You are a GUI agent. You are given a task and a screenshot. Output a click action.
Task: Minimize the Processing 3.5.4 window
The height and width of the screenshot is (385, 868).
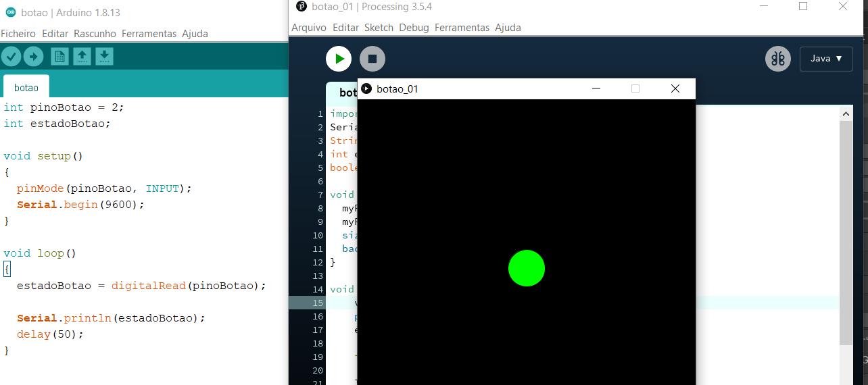click(x=763, y=7)
